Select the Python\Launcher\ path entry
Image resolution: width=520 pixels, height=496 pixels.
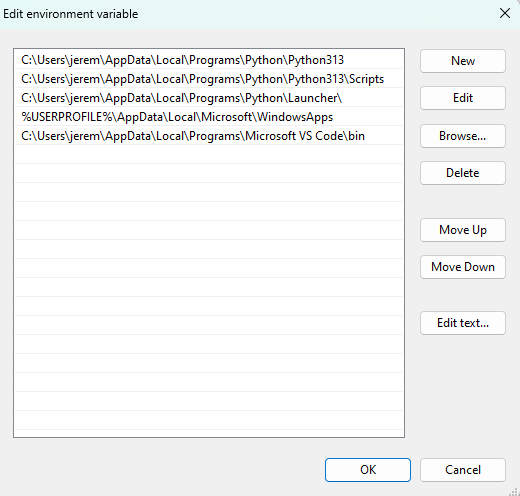pos(209,98)
